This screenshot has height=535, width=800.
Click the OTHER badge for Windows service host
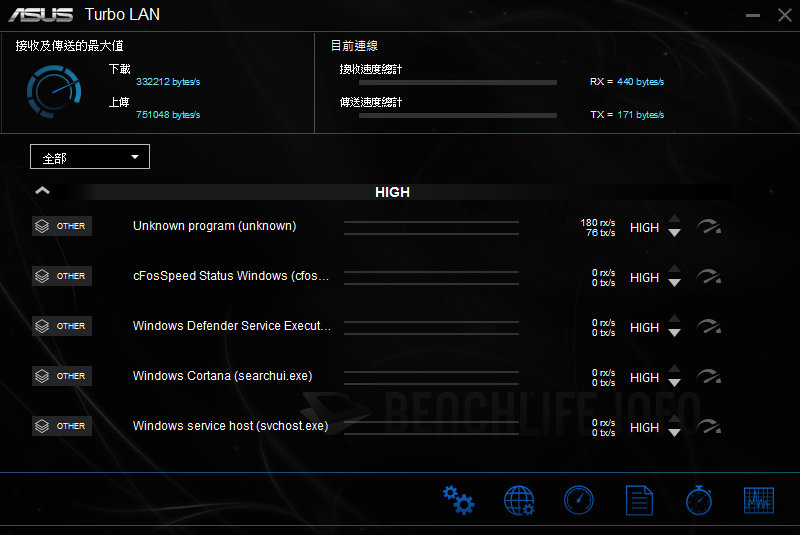(62, 426)
